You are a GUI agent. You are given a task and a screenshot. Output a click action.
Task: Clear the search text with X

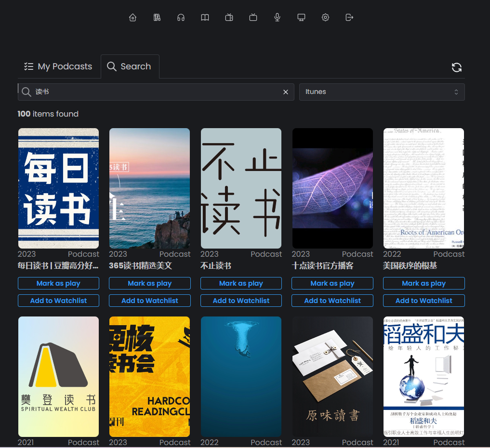click(286, 92)
